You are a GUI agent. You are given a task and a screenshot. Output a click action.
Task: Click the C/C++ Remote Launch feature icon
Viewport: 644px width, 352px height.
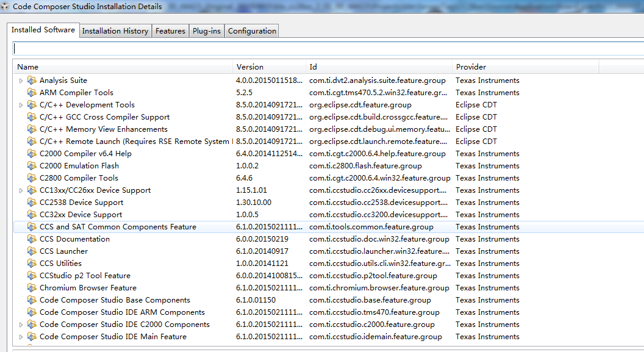point(32,142)
